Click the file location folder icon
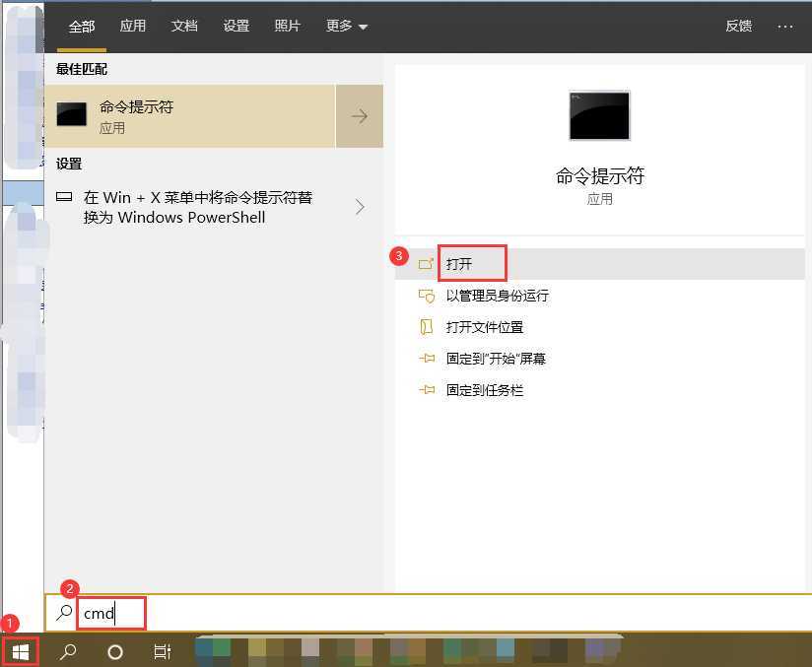 (426, 327)
